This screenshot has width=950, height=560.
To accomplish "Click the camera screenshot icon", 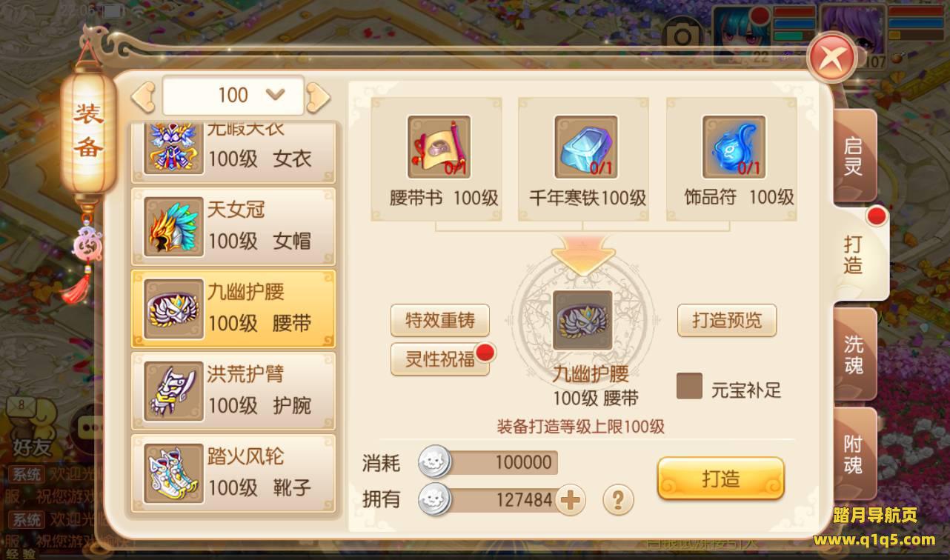I will [682, 36].
